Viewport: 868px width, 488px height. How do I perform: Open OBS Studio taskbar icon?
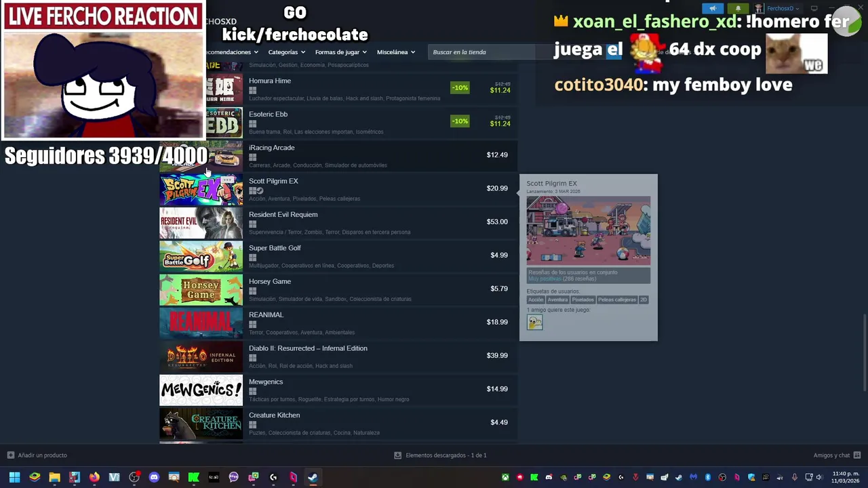[134, 477]
